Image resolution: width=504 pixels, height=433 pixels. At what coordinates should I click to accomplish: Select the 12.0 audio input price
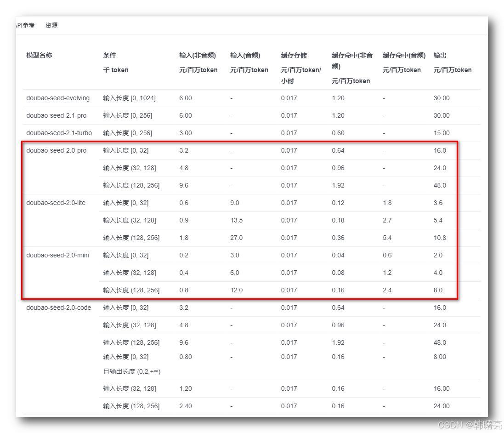(x=236, y=290)
